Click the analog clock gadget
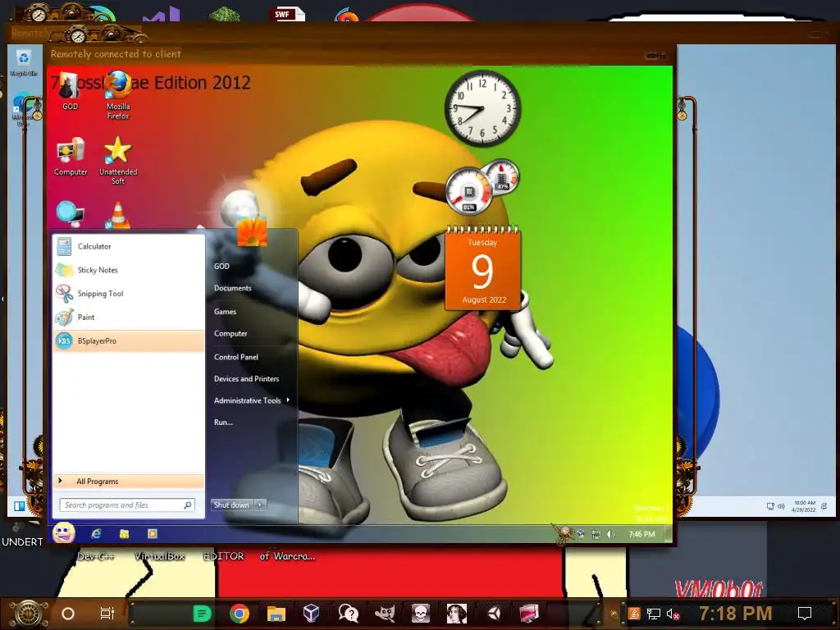The width and height of the screenshot is (840, 630). click(x=482, y=108)
